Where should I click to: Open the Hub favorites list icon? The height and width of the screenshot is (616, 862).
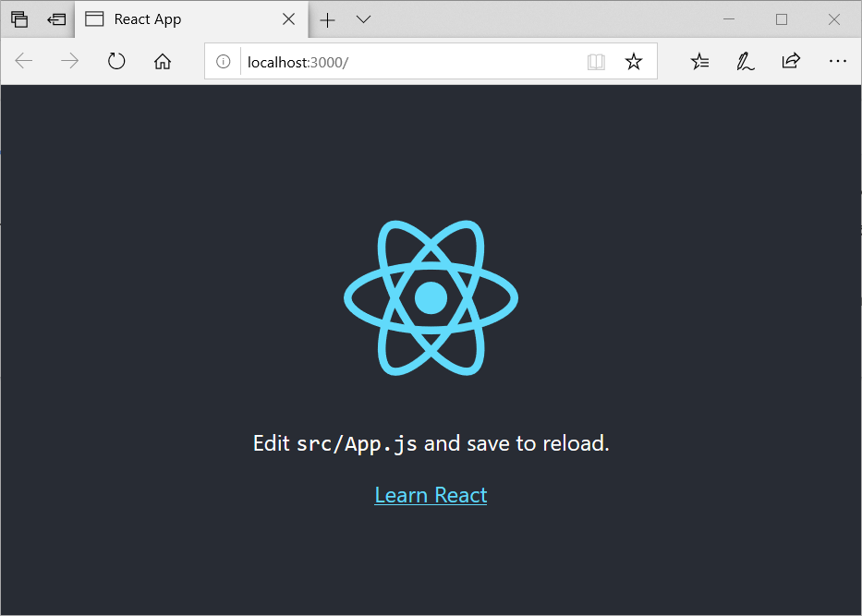coord(699,61)
